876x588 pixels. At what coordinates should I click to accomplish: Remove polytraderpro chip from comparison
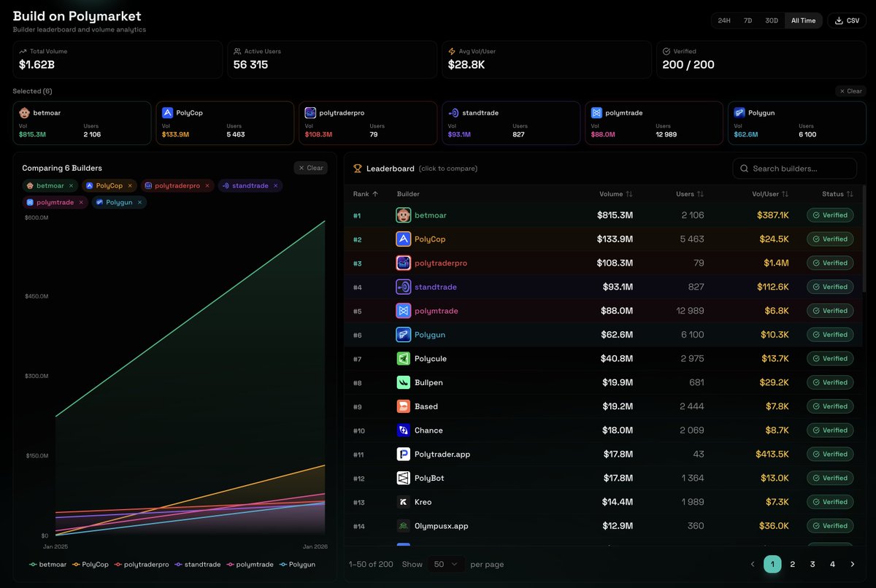(207, 186)
